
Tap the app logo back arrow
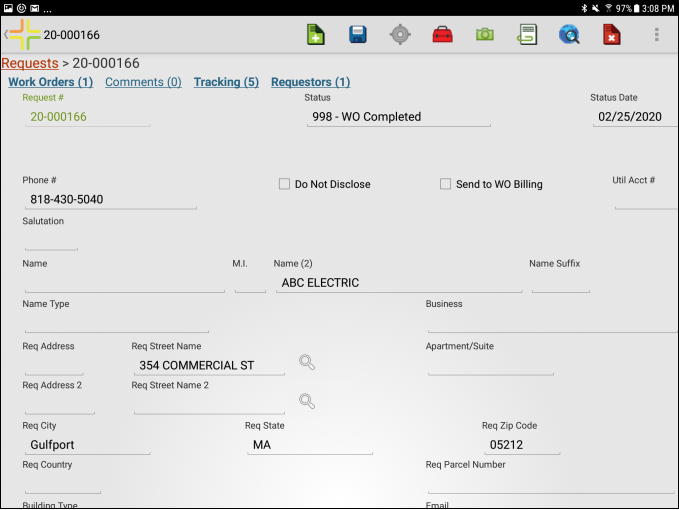pyautogui.click(x=23, y=35)
